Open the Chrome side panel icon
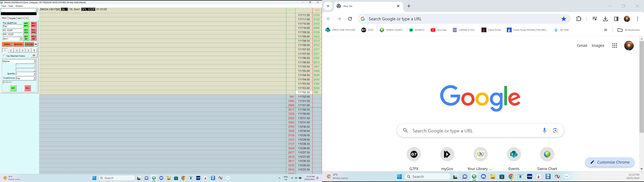This screenshot has height=182, width=644. point(616,19)
